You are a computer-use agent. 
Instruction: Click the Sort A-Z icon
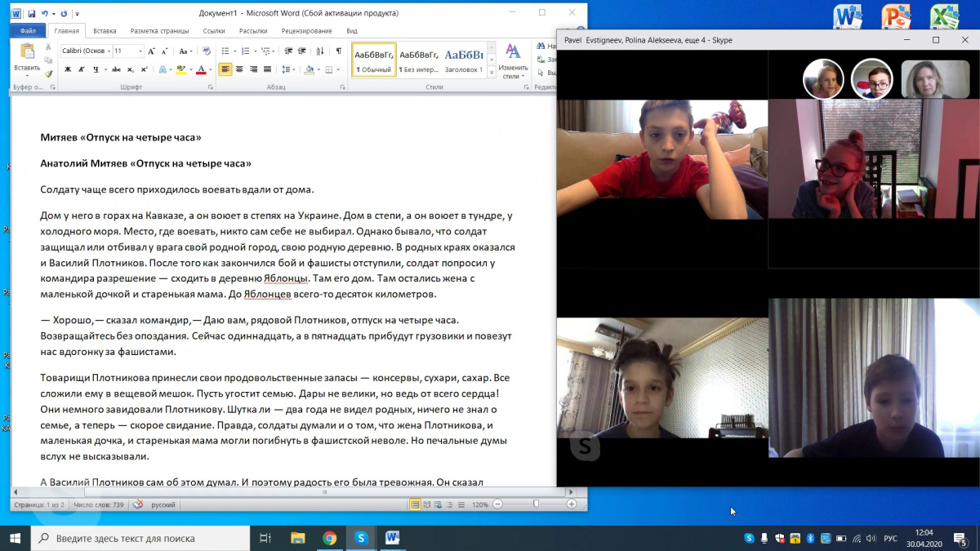(x=320, y=51)
